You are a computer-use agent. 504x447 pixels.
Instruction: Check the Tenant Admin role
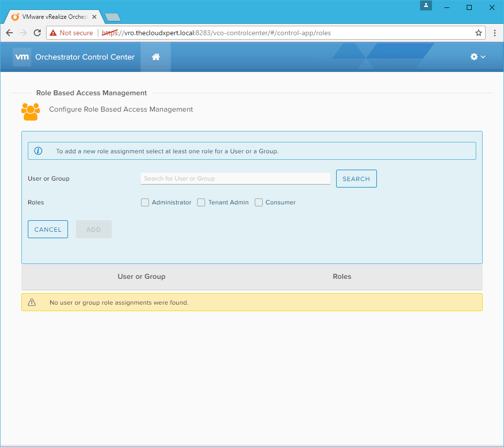coord(201,202)
